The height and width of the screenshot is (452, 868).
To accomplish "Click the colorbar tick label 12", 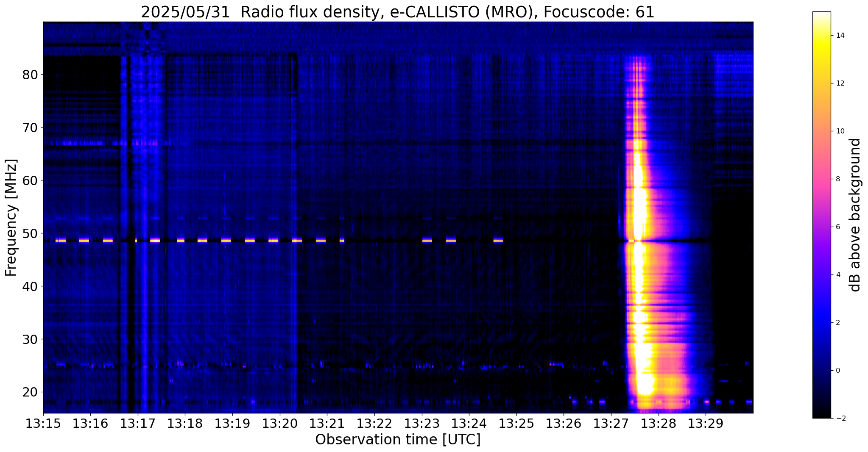I will coord(840,83).
